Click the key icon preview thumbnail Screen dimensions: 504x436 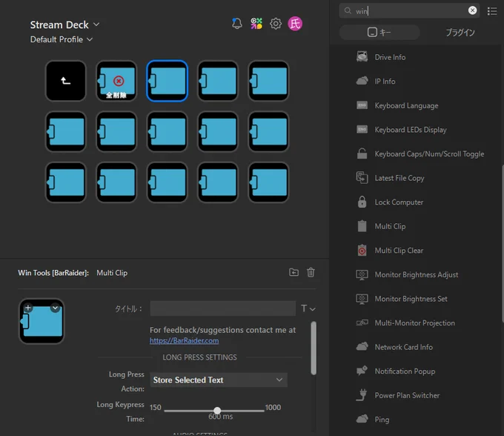pos(42,321)
